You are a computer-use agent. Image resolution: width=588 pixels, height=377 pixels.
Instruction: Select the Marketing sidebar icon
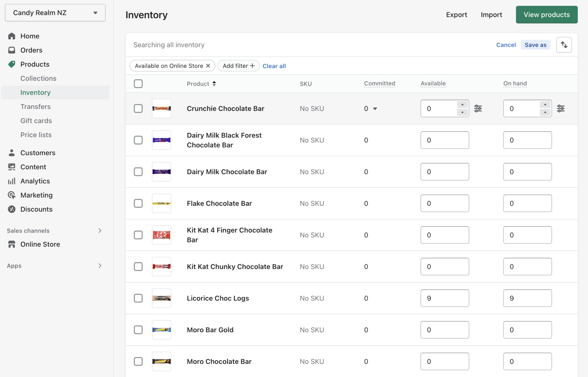click(11, 195)
